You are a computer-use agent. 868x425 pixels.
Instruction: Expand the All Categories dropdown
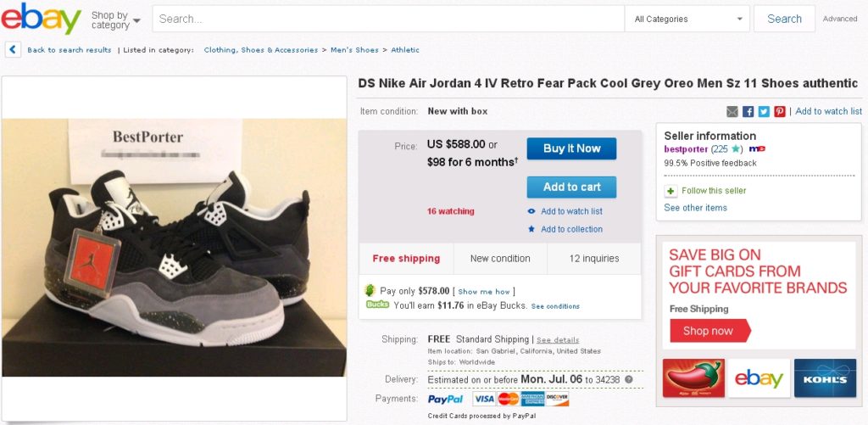pos(689,19)
